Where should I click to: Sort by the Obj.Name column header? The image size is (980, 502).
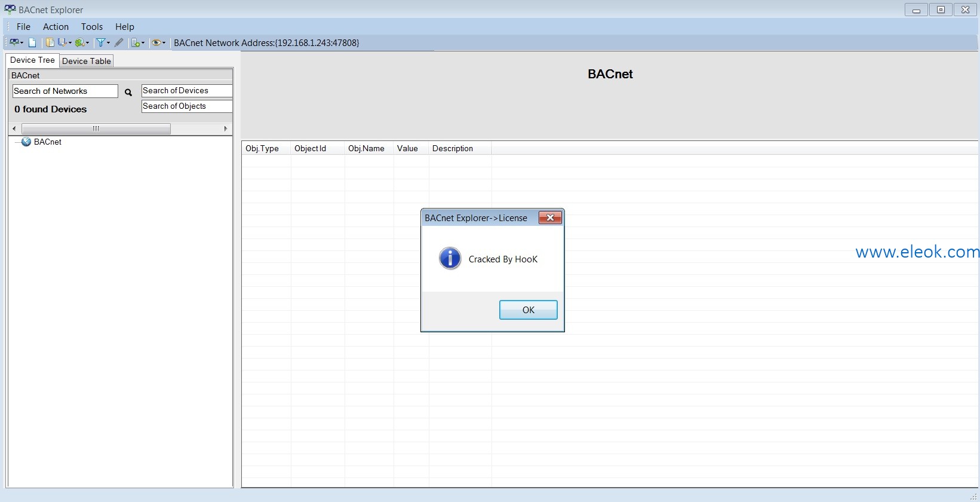(369, 148)
